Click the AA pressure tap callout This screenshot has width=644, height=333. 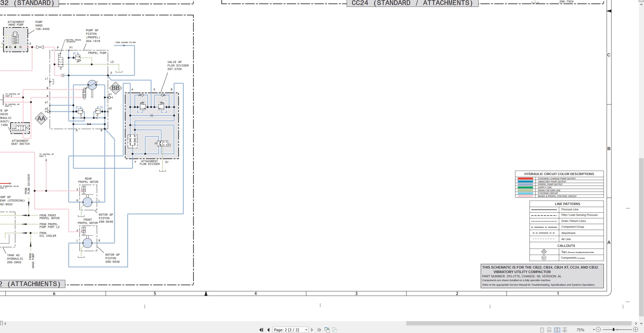click(x=41, y=118)
